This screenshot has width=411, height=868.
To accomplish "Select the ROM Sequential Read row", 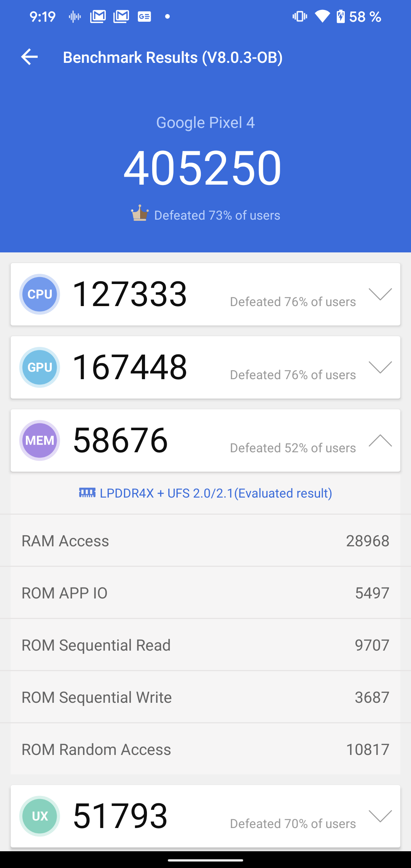I will tap(205, 645).
